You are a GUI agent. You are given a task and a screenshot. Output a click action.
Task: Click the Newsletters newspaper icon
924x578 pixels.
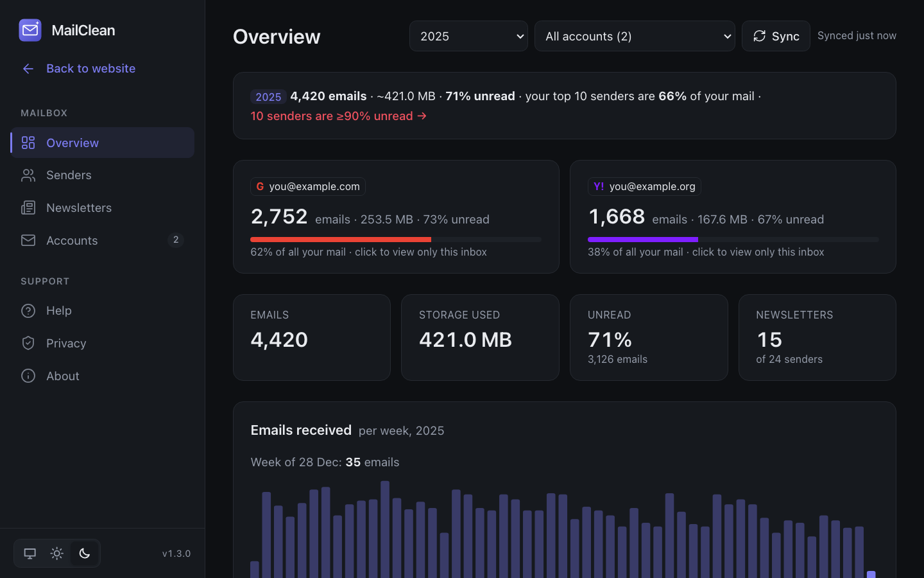28,207
